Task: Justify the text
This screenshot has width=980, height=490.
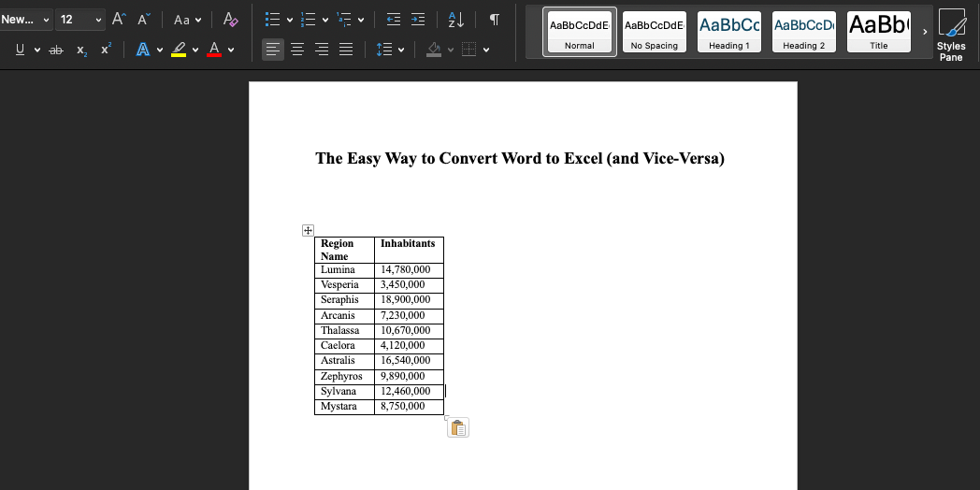Action: click(x=346, y=50)
